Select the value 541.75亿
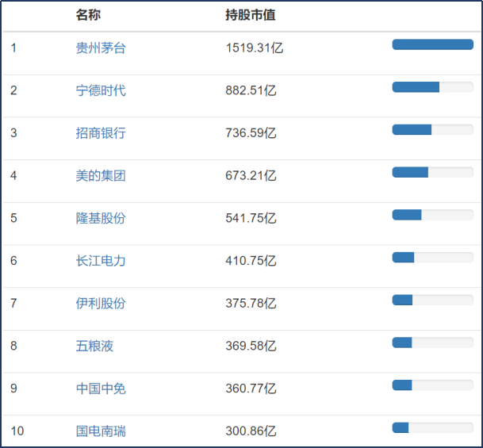The image size is (483, 448). pos(251,218)
